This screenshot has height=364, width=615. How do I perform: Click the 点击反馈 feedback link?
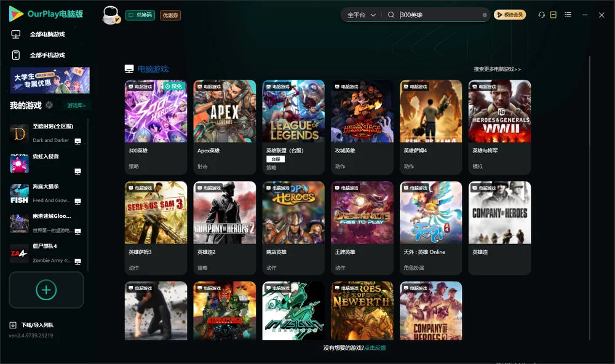coord(375,348)
